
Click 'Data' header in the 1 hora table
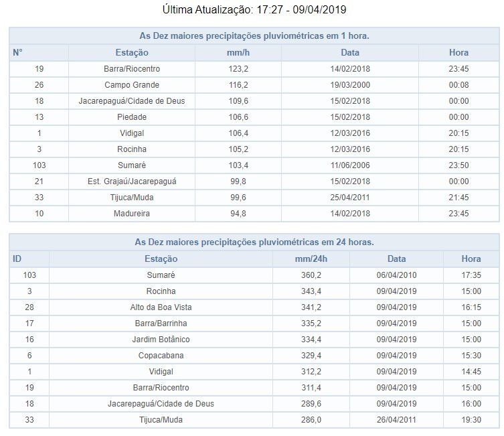click(x=350, y=52)
